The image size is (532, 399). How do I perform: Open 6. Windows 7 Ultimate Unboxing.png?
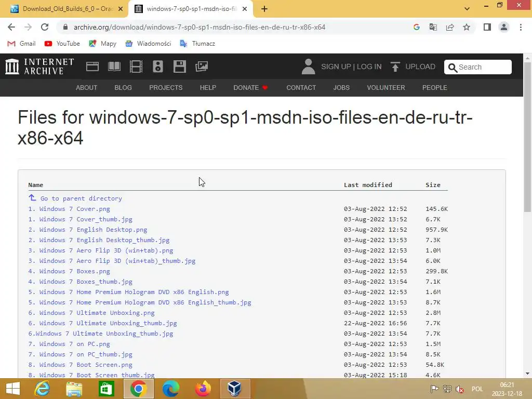pyautogui.click(x=91, y=313)
